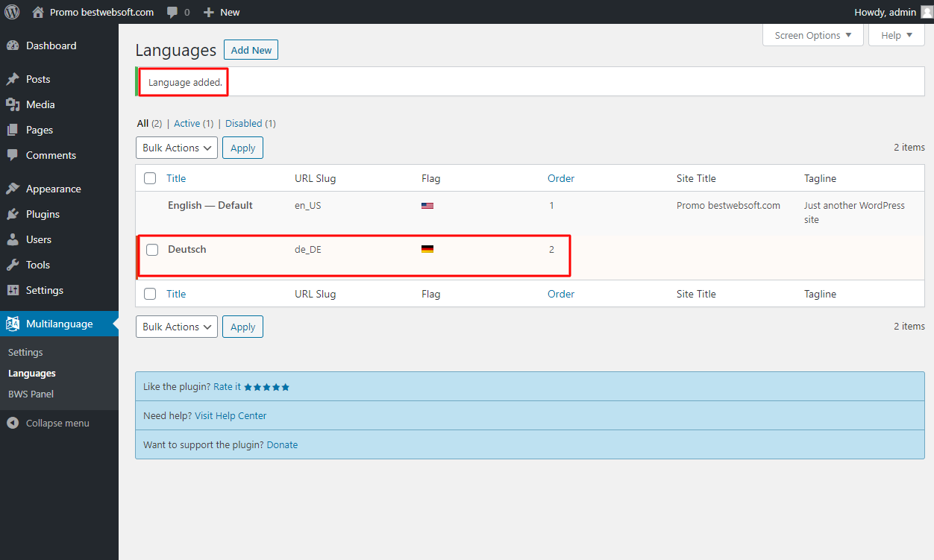Screen dimensions: 934x560
Task: Sort by Title column header
Action: (x=176, y=178)
